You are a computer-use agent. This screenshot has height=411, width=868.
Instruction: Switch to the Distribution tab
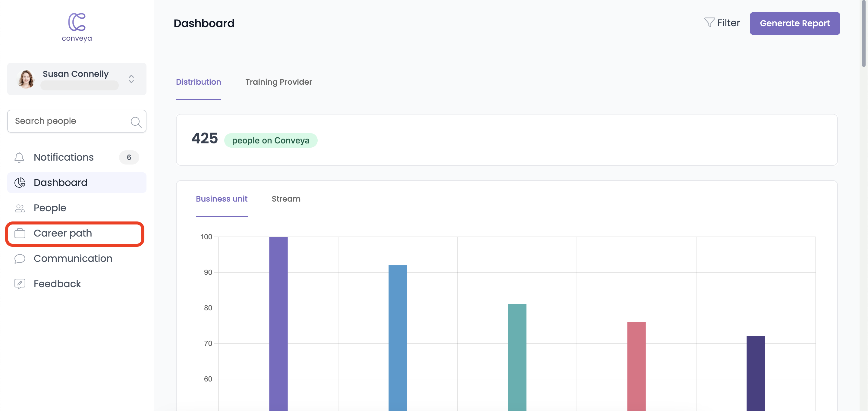point(199,82)
